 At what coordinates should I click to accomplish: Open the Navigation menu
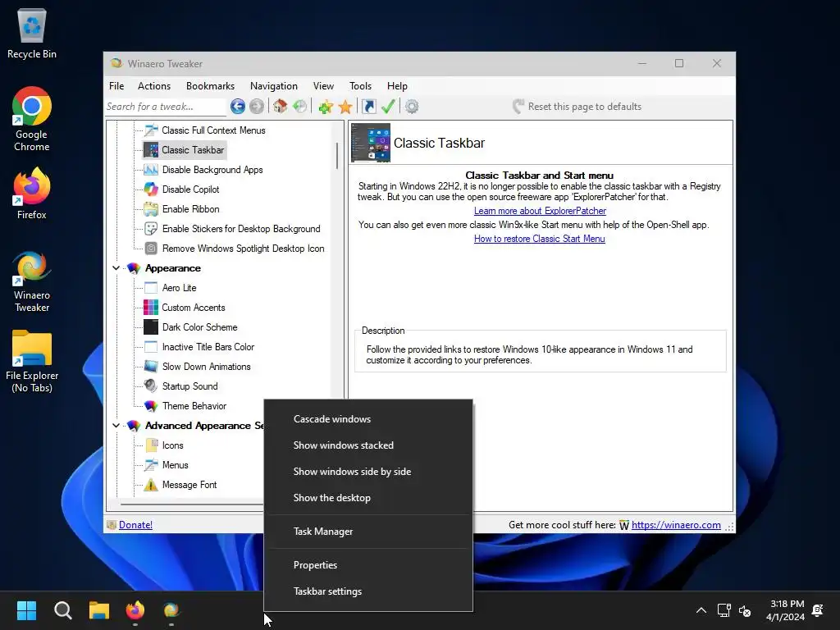tap(274, 85)
